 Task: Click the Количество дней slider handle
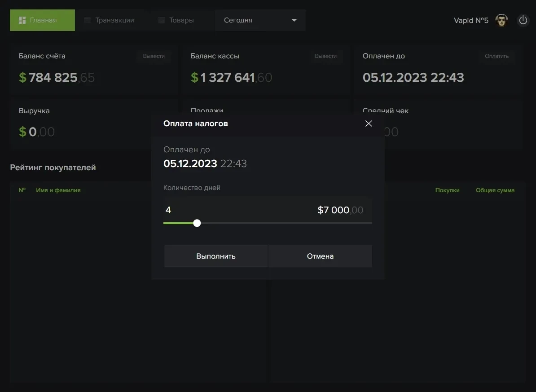pos(197,223)
